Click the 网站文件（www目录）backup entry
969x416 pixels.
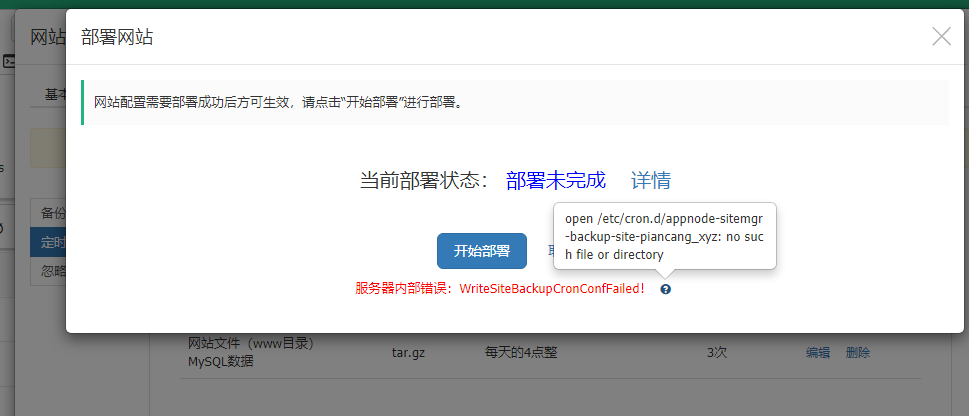(251, 344)
